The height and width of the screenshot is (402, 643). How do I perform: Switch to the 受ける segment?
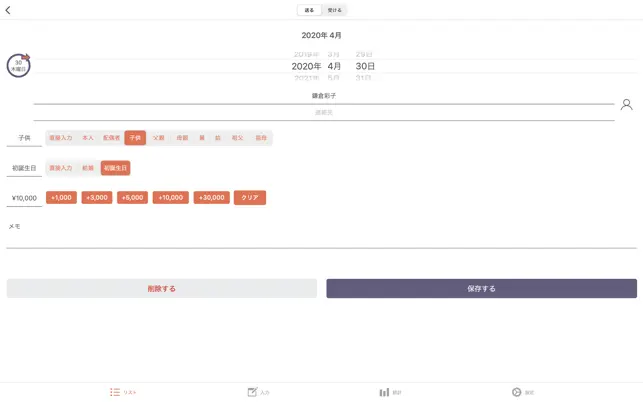point(334,10)
